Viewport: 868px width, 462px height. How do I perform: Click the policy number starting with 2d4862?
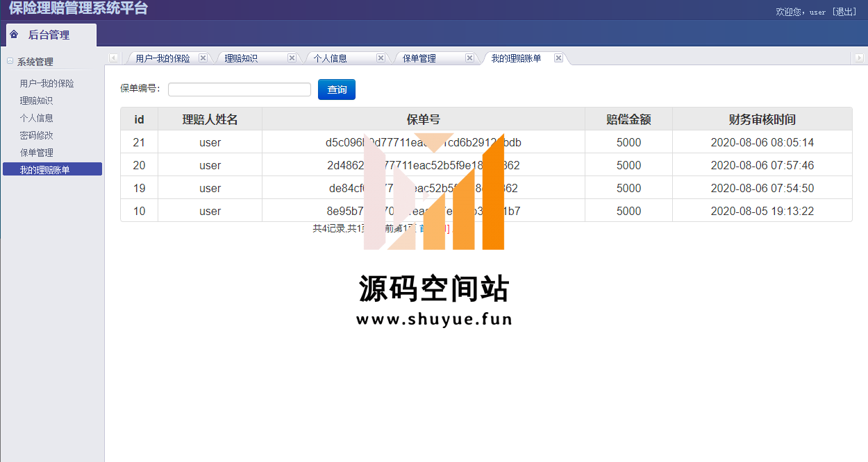(424, 165)
